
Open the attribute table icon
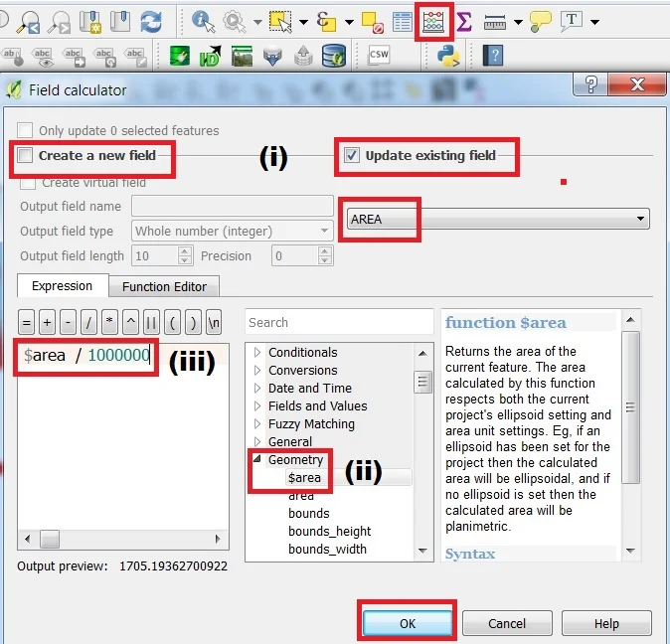point(402,22)
